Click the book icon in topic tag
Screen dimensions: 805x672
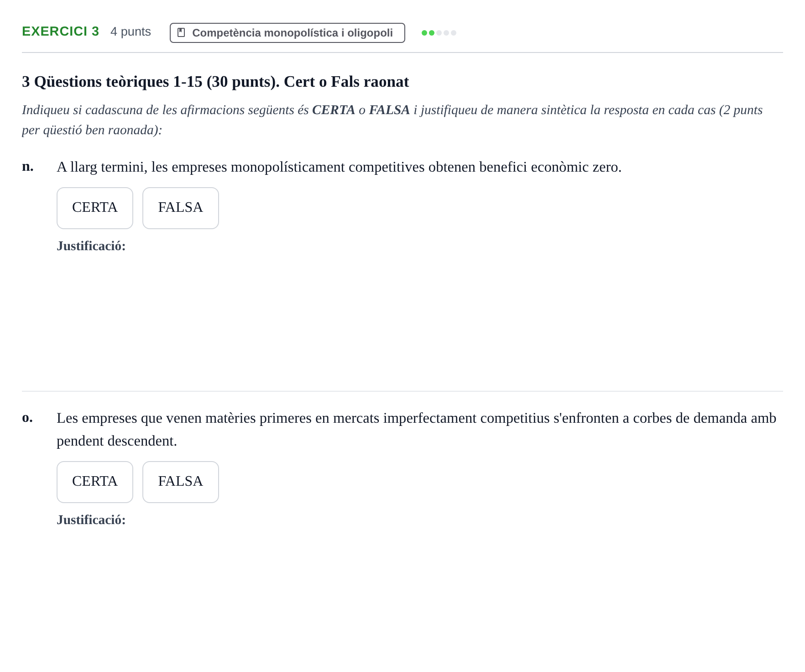(x=181, y=33)
